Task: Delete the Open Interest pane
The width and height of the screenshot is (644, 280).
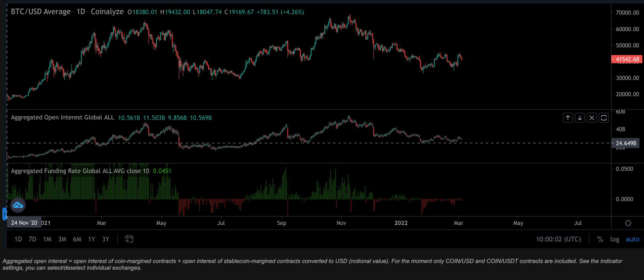Action: (x=592, y=118)
